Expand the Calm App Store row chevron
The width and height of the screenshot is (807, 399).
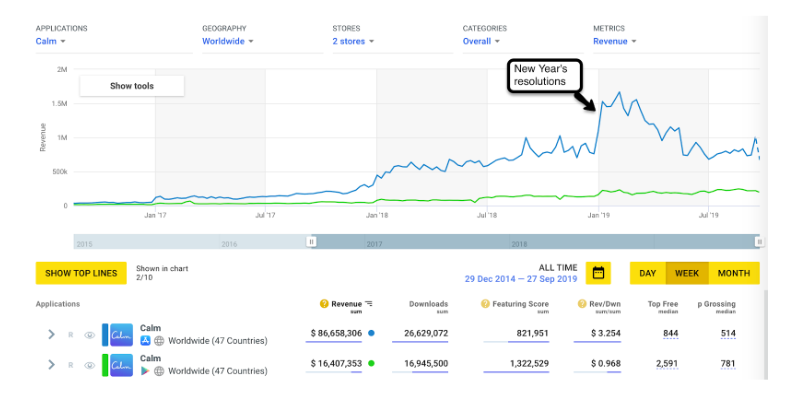51,335
